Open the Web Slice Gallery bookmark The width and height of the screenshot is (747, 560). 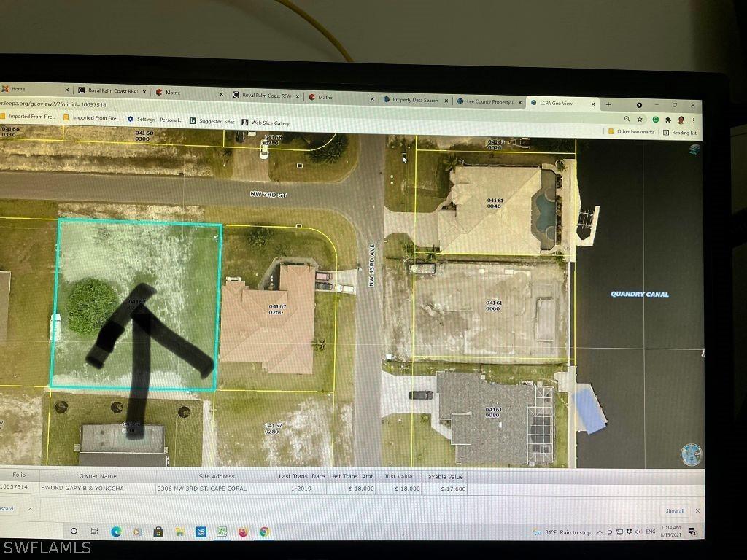(x=264, y=122)
